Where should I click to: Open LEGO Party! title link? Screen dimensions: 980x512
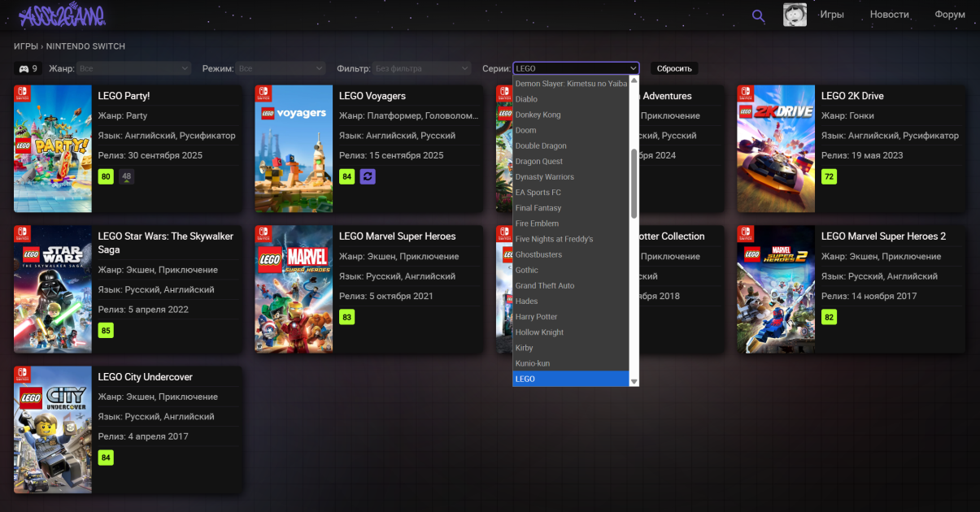[124, 96]
